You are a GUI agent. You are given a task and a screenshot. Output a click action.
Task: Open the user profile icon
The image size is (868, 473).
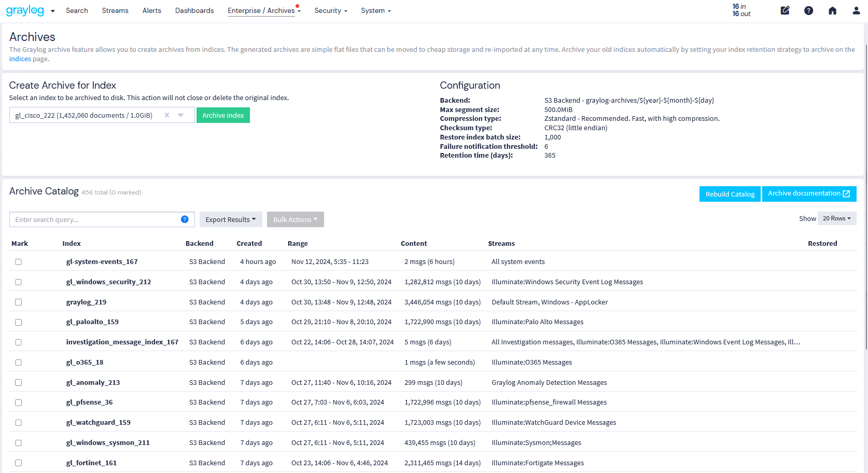856,10
